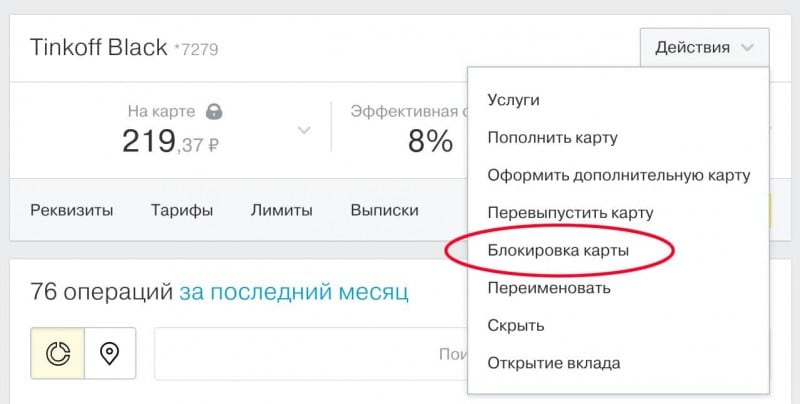Screen dimensions: 800x404
Task: Choose Перевыпустить карту in menu
Action: pos(570,213)
